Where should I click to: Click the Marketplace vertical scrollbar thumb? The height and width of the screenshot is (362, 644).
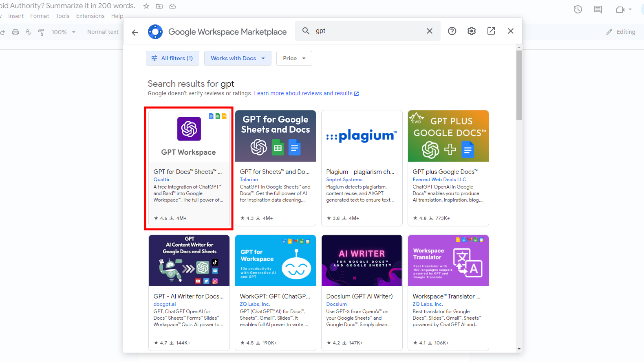click(x=518, y=86)
